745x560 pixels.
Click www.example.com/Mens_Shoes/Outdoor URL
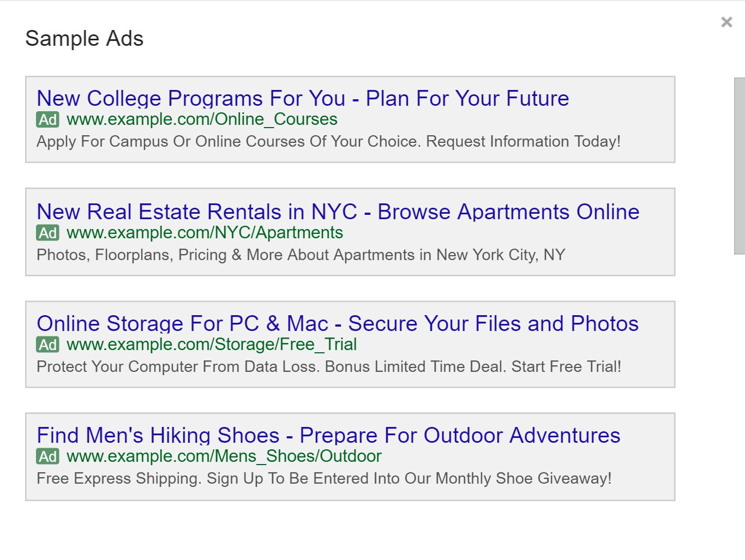click(224, 456)
